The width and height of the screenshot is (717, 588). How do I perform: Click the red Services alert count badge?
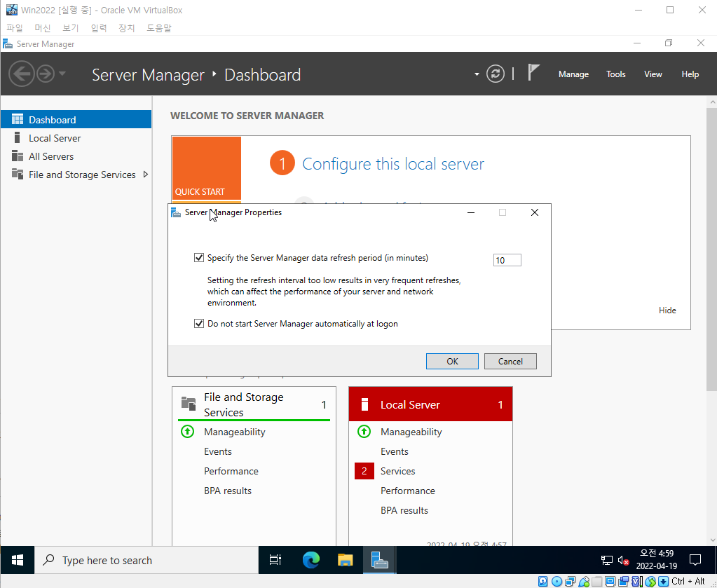click(x=364, y=471)
